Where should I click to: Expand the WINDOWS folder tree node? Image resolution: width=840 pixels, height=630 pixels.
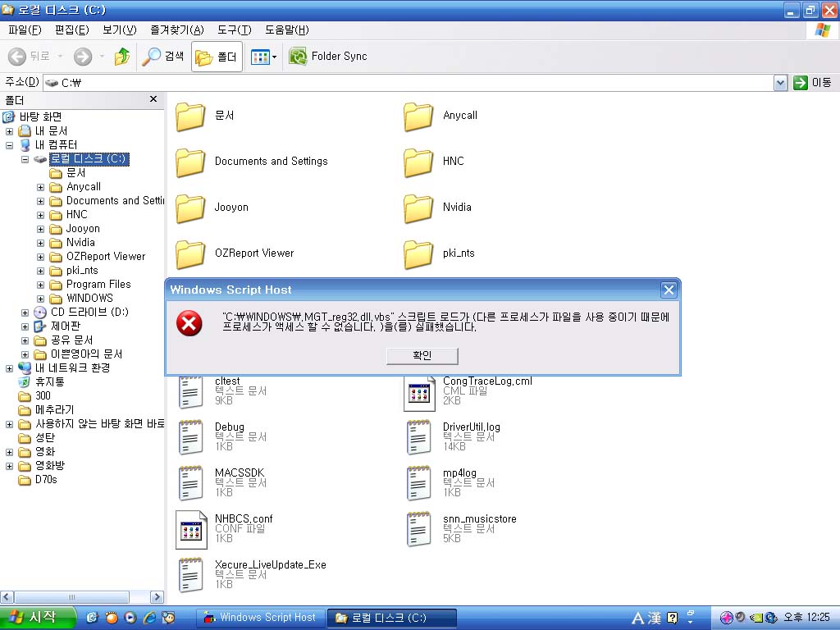(x=40, y=299)
